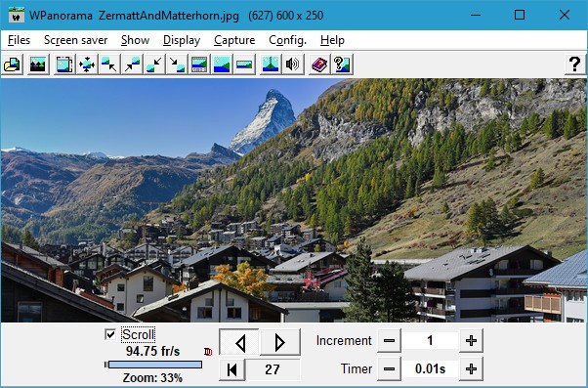Click the tall landscape display icon
This screenshot has height=388, width=588.
click(x=222, y=65)
